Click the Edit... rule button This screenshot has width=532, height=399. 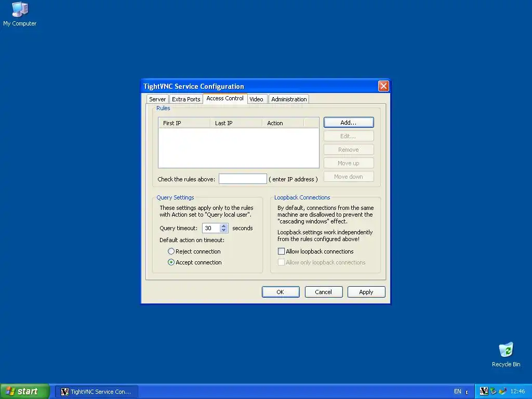coord(349,136)
